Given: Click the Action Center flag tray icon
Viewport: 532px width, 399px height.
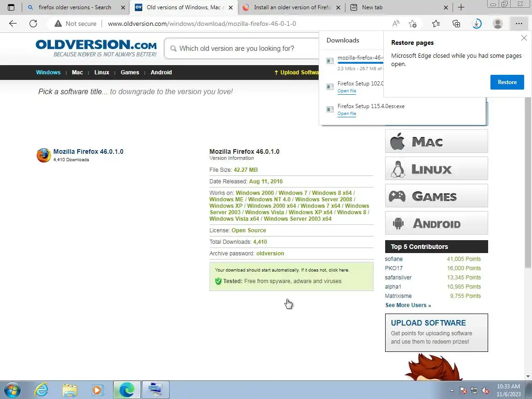Looking at the screenshot, I should click(x=463, y=391).
